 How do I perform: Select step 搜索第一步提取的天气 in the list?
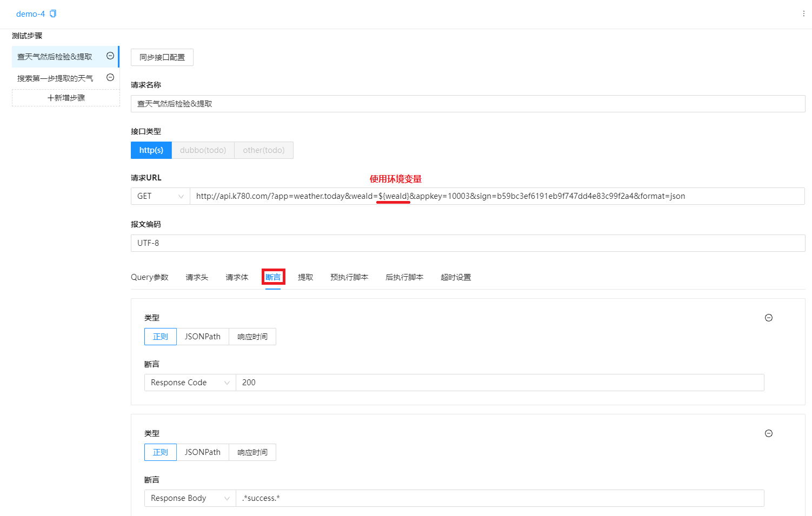pyautogui.click(x=55, y=78)
